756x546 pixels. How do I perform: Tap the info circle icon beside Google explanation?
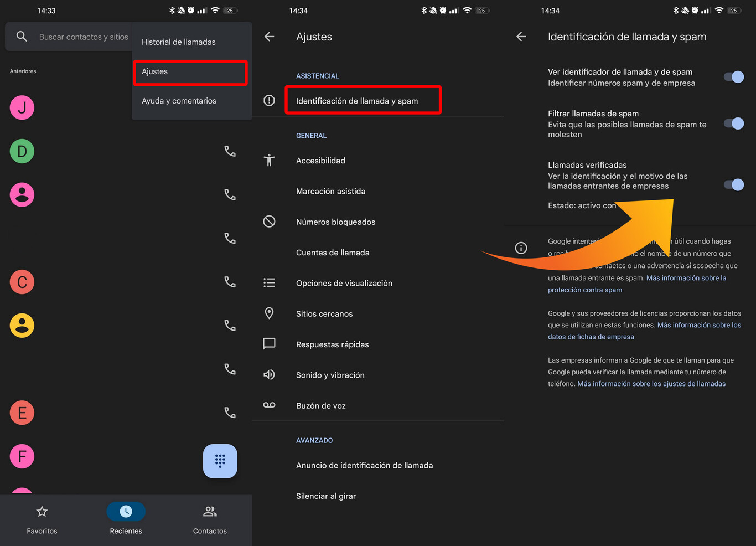[521, 248]
